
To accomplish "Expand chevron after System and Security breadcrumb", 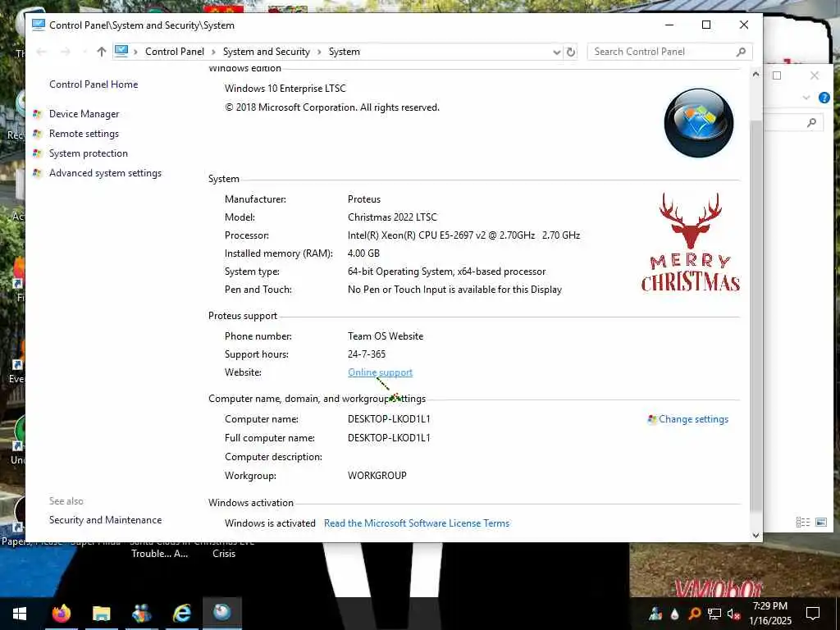I will (x=319, y=52).
